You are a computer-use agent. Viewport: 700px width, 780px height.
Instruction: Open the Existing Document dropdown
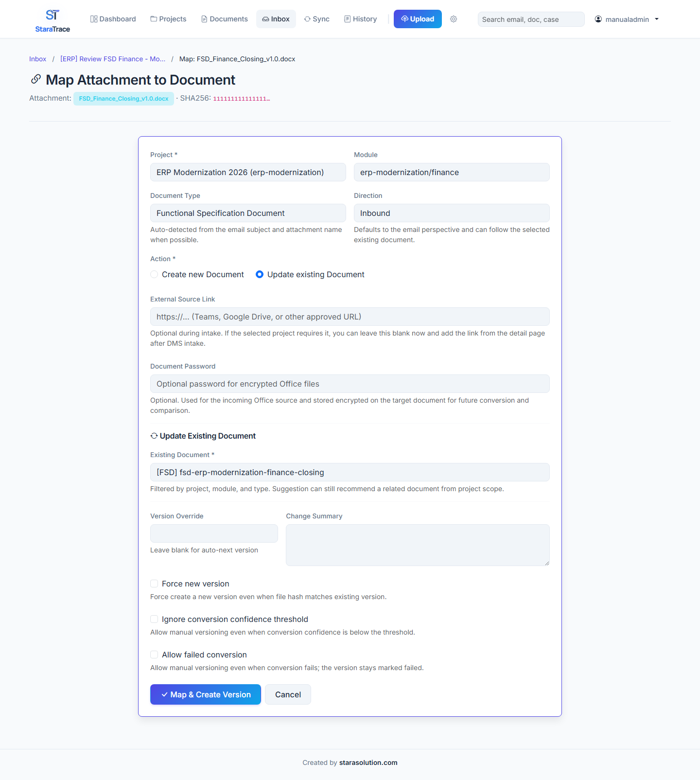pos(350,472)
